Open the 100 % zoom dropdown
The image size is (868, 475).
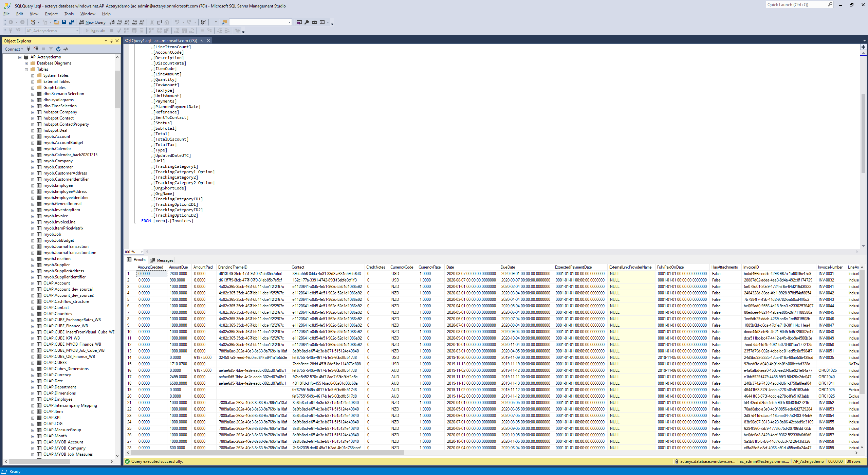[x=142, y=252]
